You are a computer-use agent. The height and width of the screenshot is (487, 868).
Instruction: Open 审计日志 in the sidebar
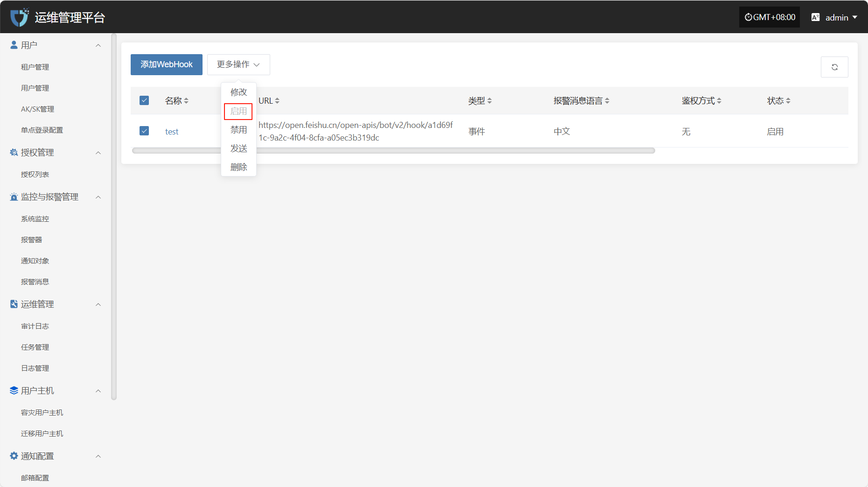coord(35,326)
